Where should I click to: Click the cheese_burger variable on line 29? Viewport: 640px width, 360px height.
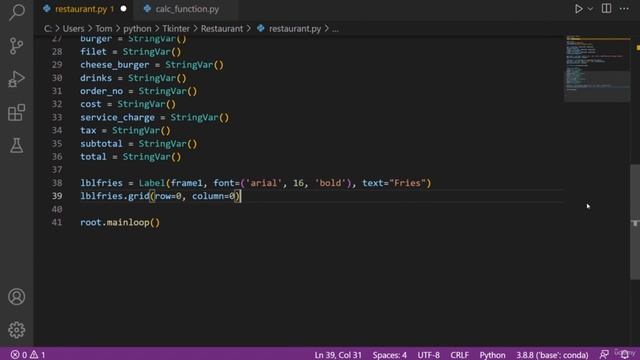(x=115, y=65)
